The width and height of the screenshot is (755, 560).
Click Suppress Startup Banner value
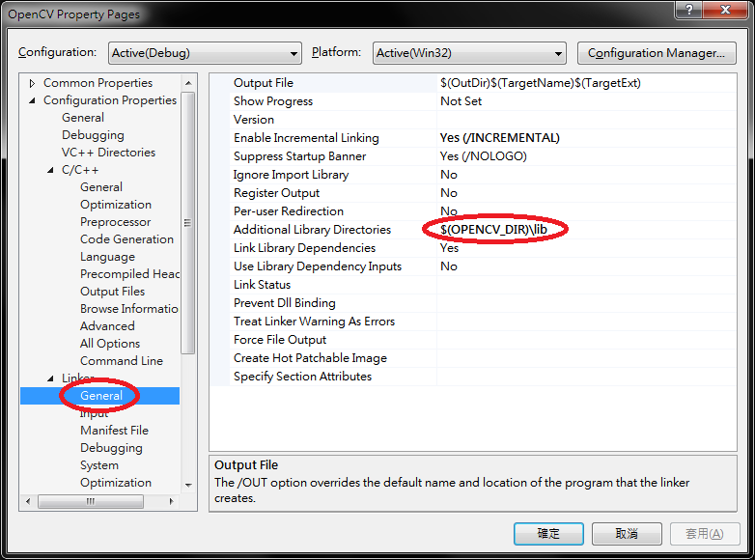pyautogui.click(x=586, y=156)
